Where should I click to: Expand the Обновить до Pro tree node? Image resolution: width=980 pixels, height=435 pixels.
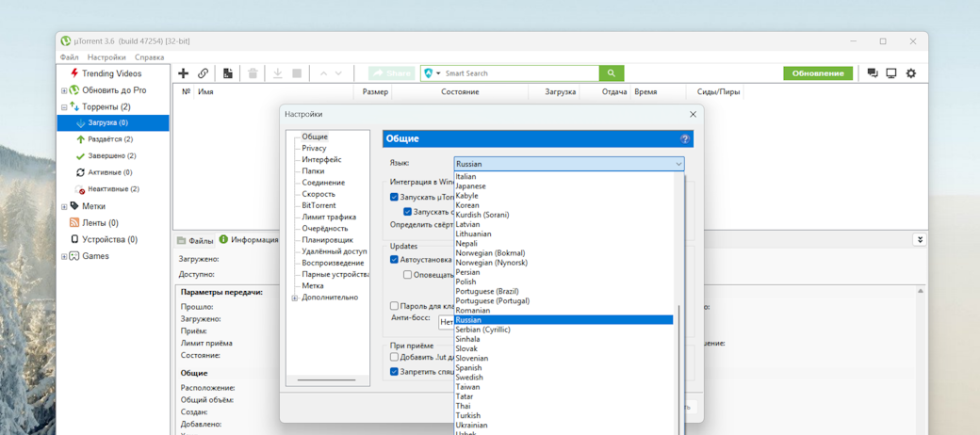tap(64, 90)
